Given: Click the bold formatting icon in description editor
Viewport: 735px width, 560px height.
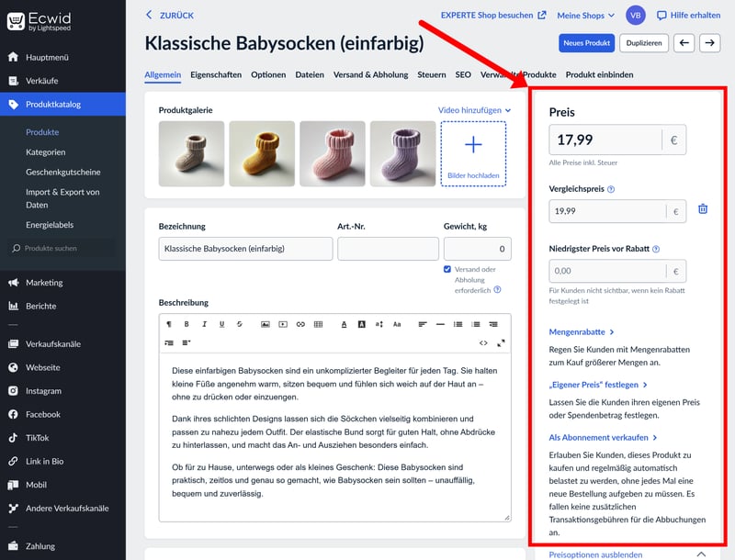Looking at the screenshot, I should (x=187, y=324).
